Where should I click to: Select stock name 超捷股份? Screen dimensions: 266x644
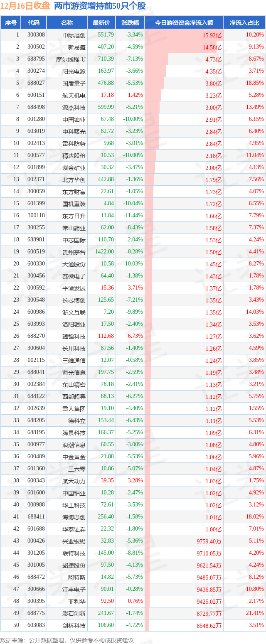click(x=74, y=565)
